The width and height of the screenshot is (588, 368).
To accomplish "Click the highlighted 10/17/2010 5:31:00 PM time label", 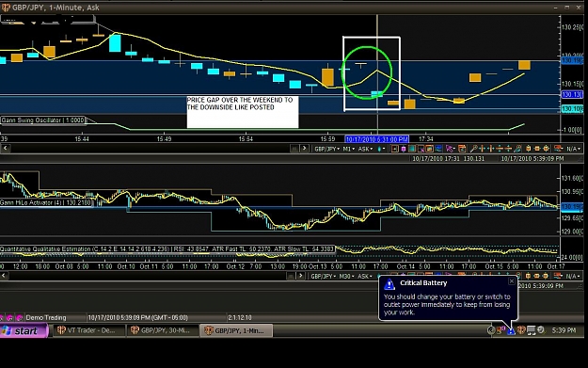I will click(x=377, y=139).
